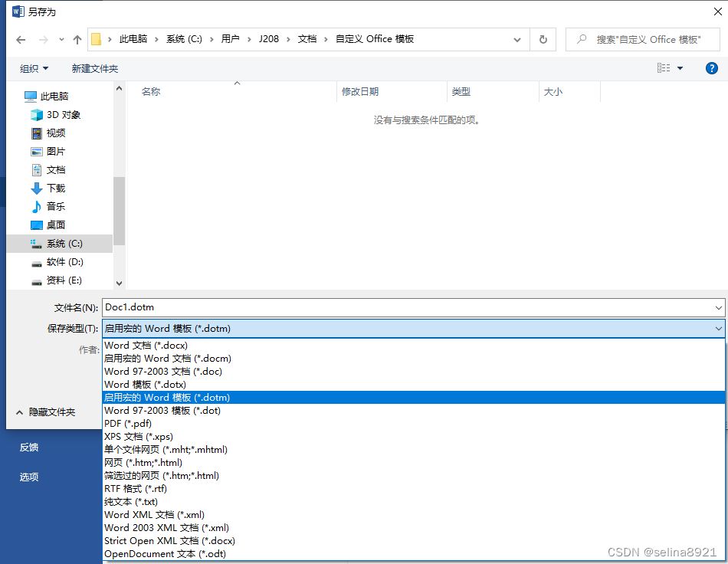Choose Word 文档 (*.docx) type
The image size is (728, 564).
[x=413, y=346]
